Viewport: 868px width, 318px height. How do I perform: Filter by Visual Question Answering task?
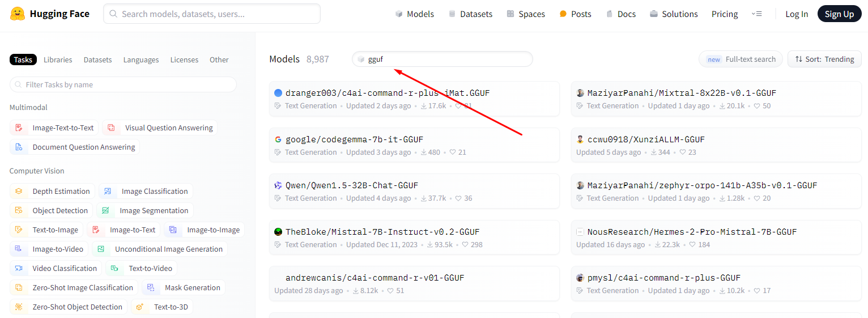tap(160, 128)
